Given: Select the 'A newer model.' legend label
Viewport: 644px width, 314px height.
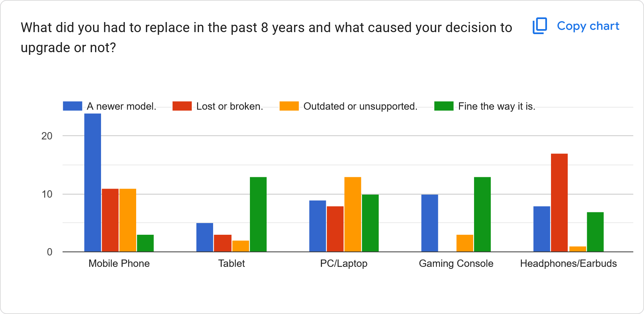Looking at the screenshot, I should coord(121,106).
